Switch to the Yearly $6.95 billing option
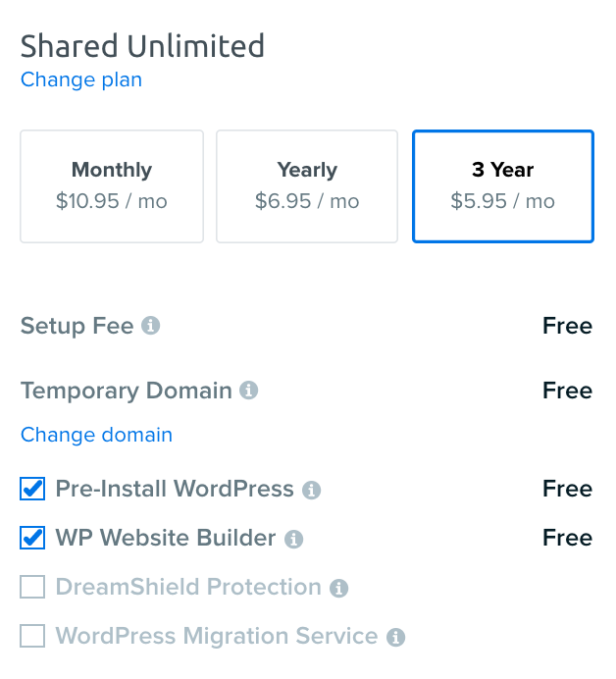The width and height of the screenshot is (616, 679). point(307,185)
